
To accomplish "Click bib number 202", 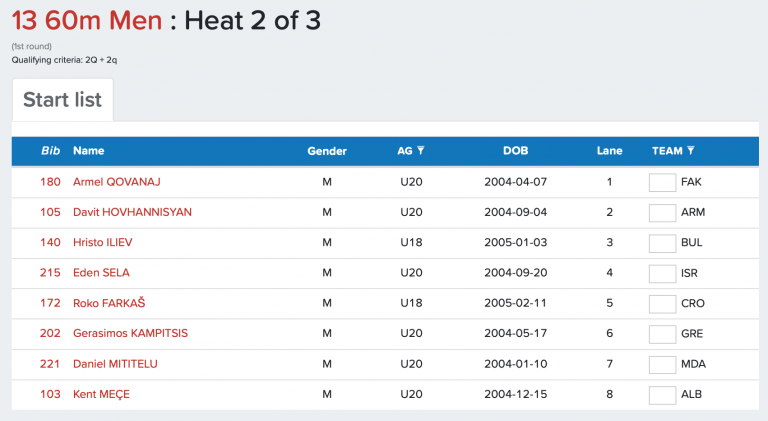I will click(x=50, y=334).
